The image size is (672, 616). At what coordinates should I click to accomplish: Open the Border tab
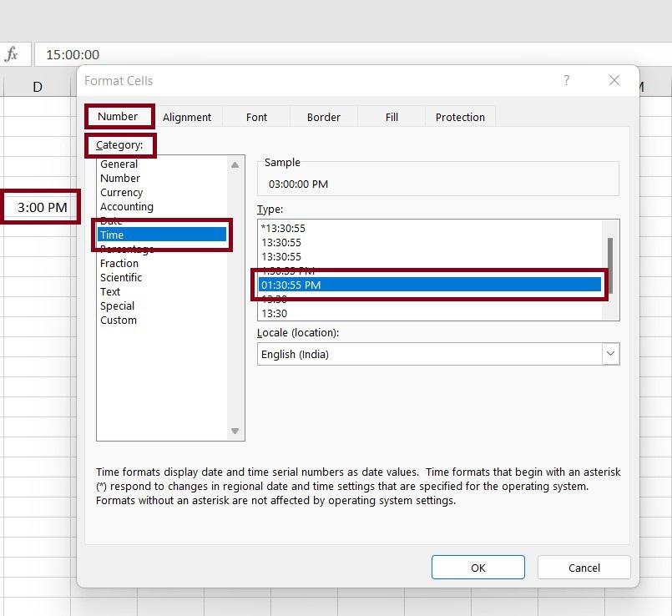(x=324, y=117)
